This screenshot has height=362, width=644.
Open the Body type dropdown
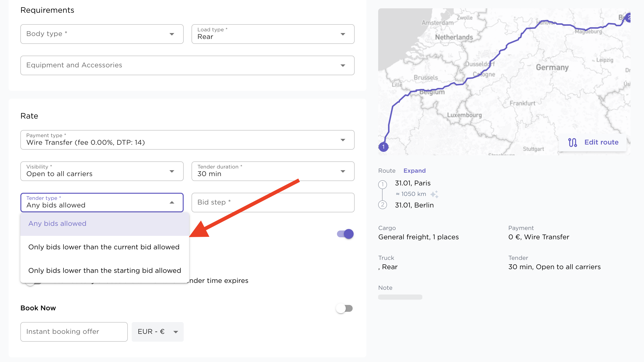click(x=102, y=34)
